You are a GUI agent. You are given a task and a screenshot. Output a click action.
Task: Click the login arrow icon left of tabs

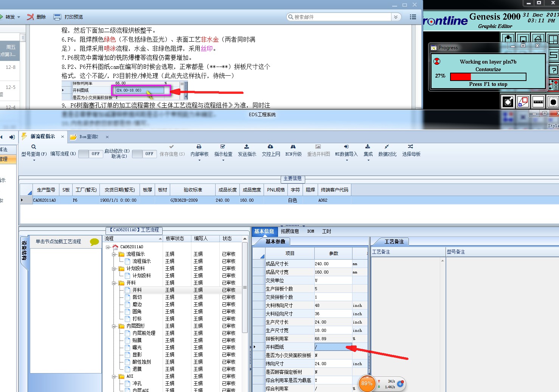click(12, 137)
